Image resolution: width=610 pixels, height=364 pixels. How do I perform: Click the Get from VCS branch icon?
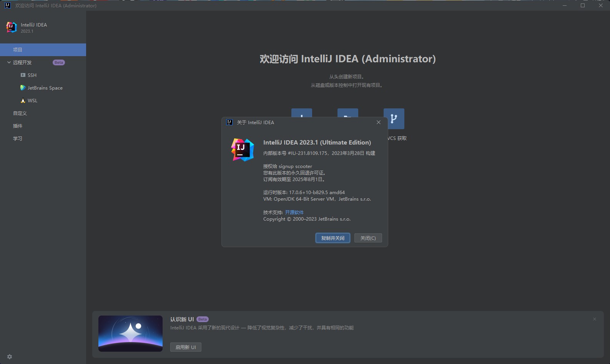point(394,118)
